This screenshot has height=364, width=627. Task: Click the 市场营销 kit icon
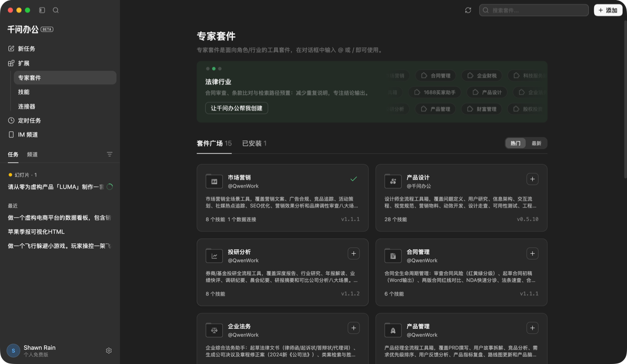[x=214, y=181]
